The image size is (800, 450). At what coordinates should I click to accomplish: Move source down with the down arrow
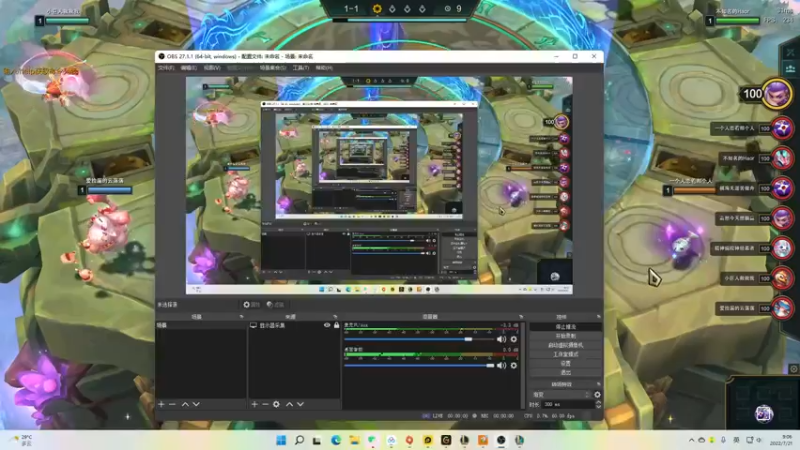pyautogui.click(x=301, y=404)
